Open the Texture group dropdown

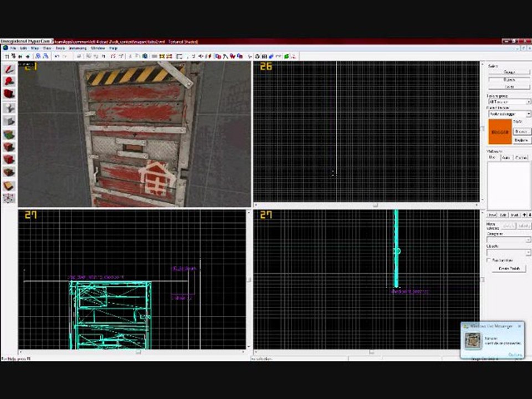[509, 102]
